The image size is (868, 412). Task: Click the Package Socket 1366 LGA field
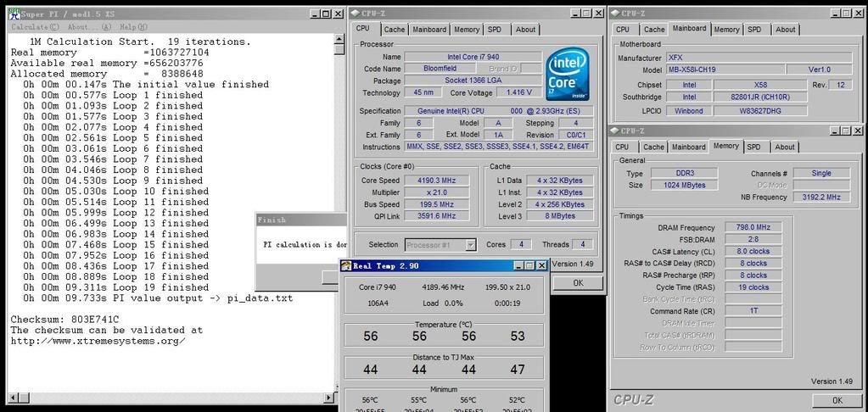point(473,81)
